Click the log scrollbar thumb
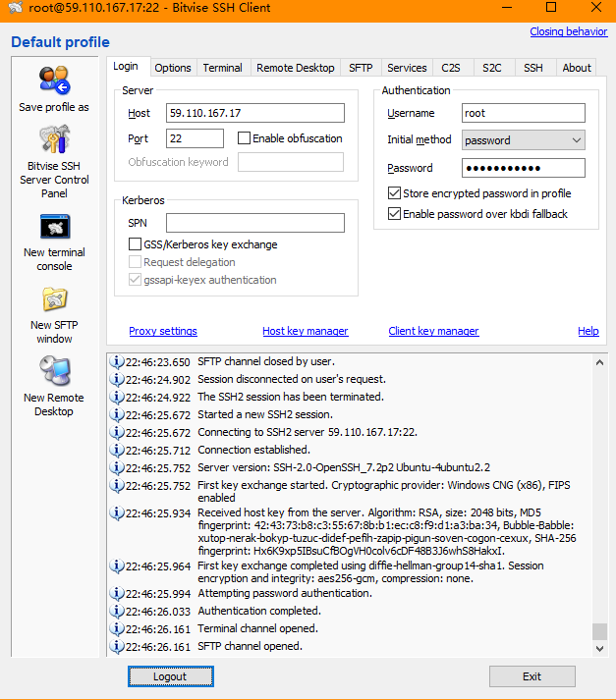The width and height of the screenshot is (616, 700). coord(600,631)
